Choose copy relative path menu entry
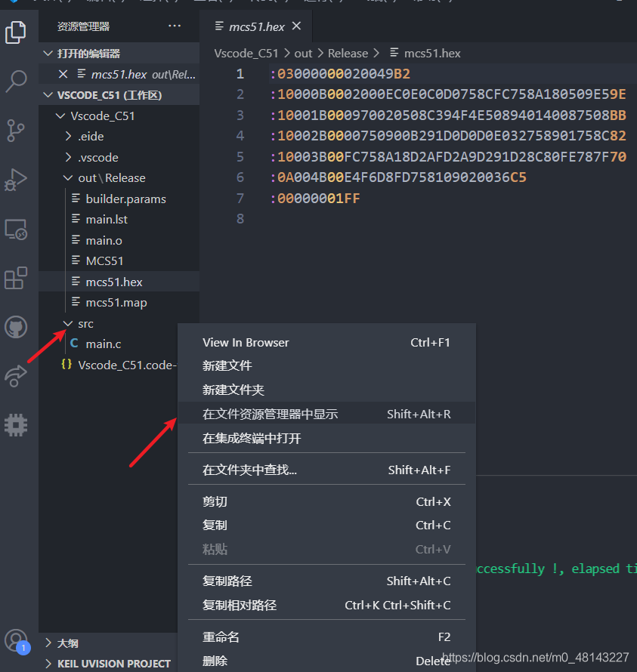Image resolution: width=637 pixels, height=672 pixels. point(326,605)
